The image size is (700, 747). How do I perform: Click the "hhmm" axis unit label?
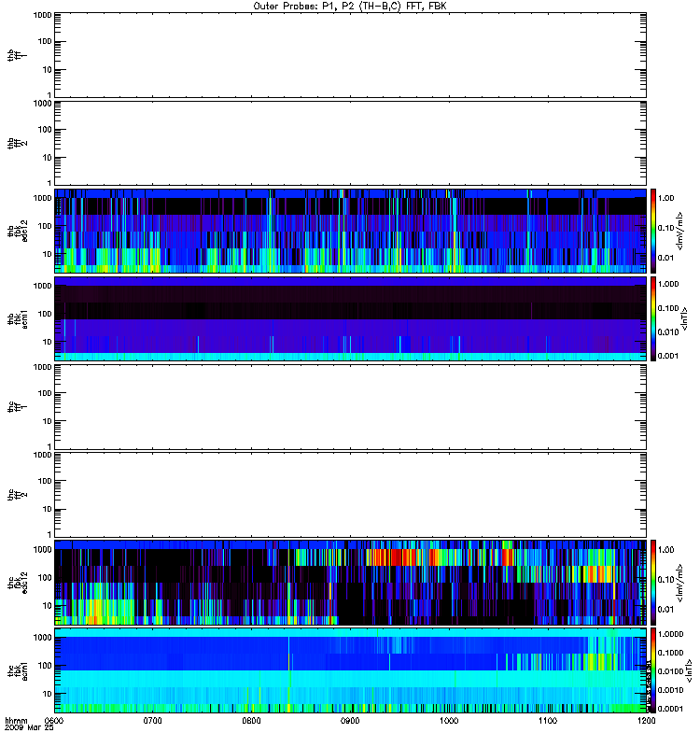coord(16,721)
